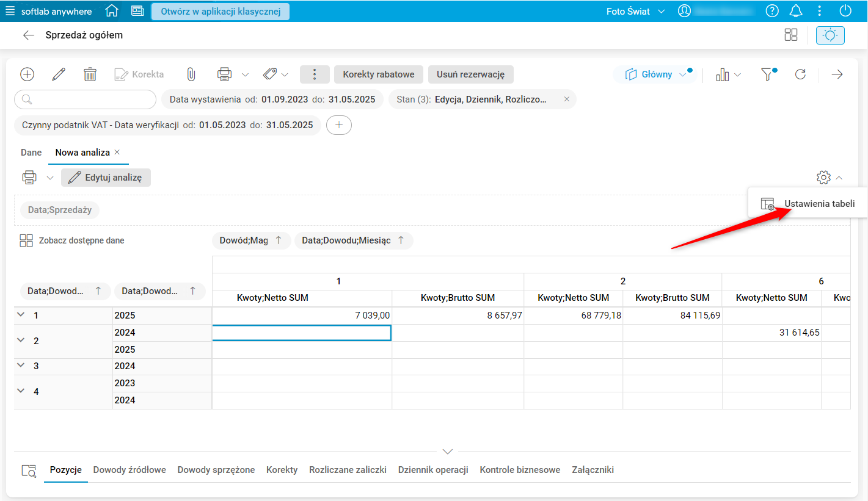The image size is (868, 501).
Task: Toggle the lightbulb hints button
Action: tap(830, 35)
